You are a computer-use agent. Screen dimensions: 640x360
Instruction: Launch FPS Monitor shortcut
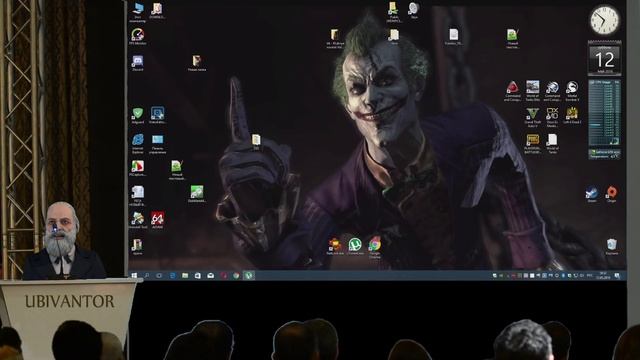coord(138,35)
